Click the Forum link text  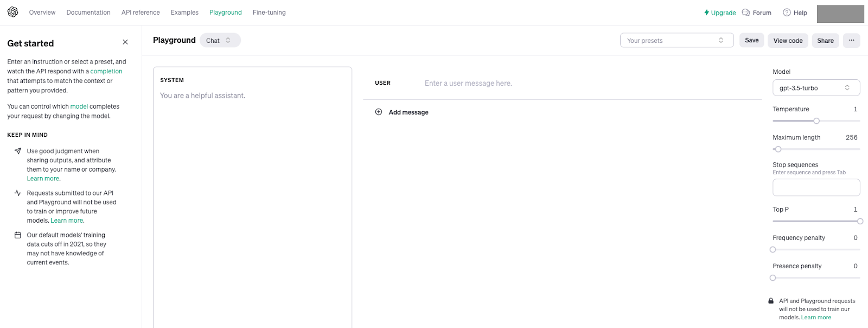(x=762, y=12)
